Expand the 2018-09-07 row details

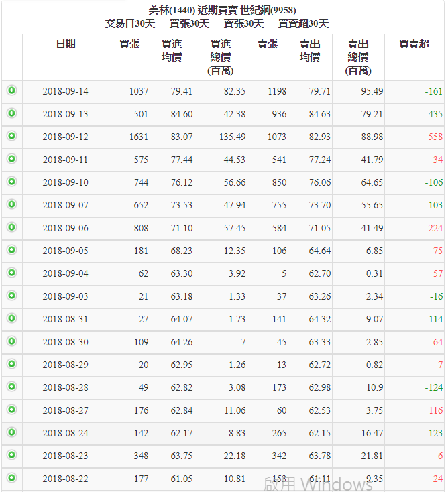(x=11, y=204)
